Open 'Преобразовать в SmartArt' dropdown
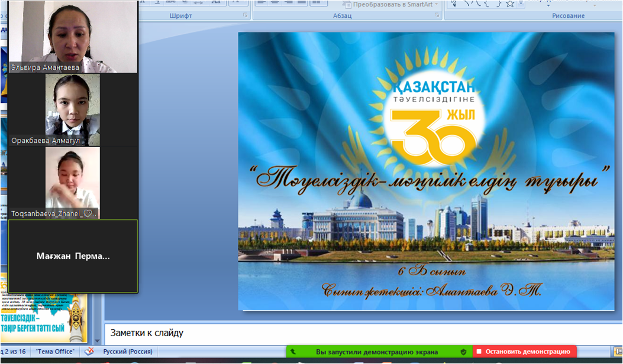623x364 pixels. coord(437,4)
